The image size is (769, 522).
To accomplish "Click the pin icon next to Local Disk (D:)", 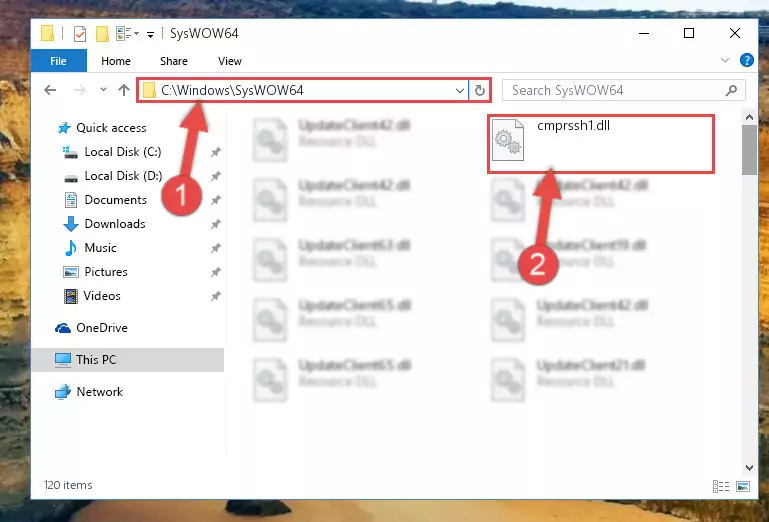I will (215, 176).
